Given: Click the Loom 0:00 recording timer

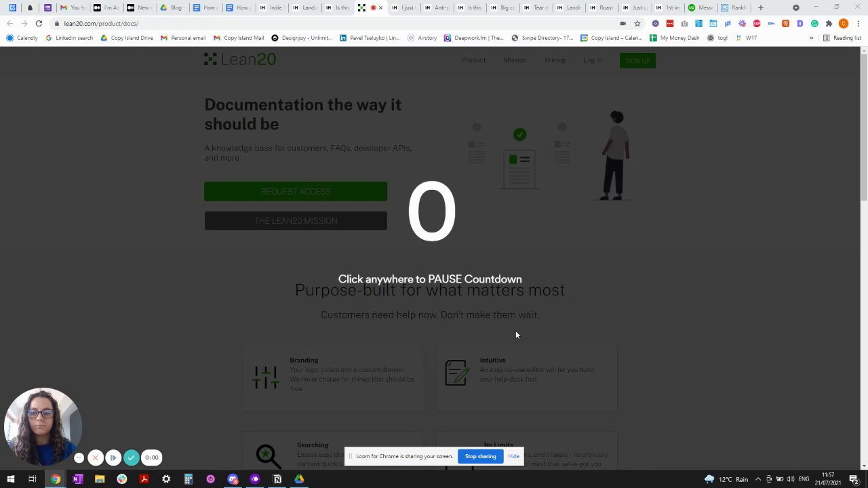Looking at the screenshot, I should pos(152,457).
